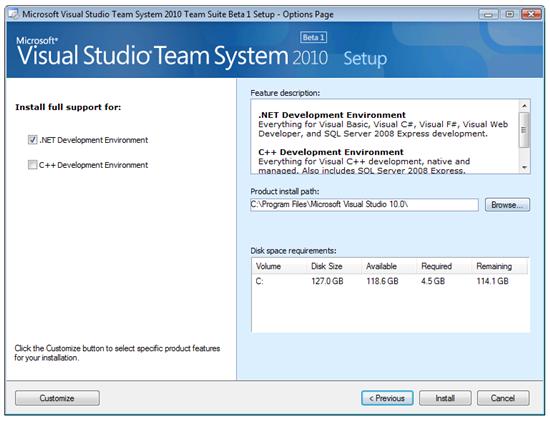Image resolution: width=550 pixels, height=421 pixels.
Task: Click scroll down arrow in Feature description
Action: (524, 167)
